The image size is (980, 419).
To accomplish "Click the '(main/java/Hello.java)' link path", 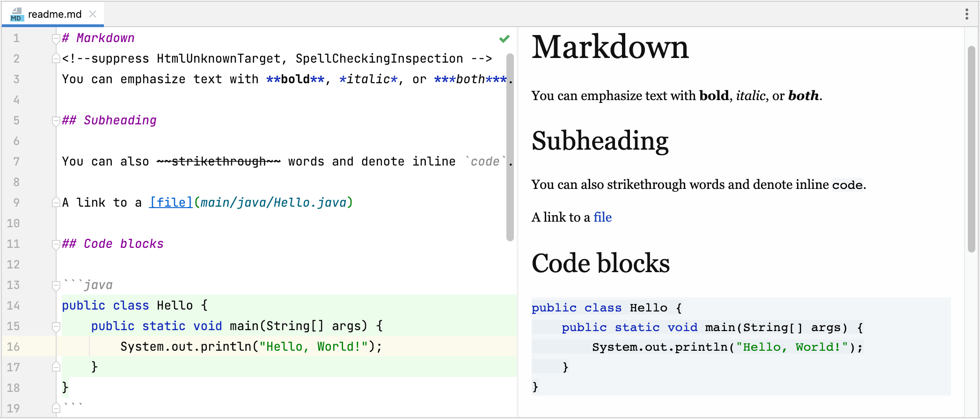I will tap(273, 202).
